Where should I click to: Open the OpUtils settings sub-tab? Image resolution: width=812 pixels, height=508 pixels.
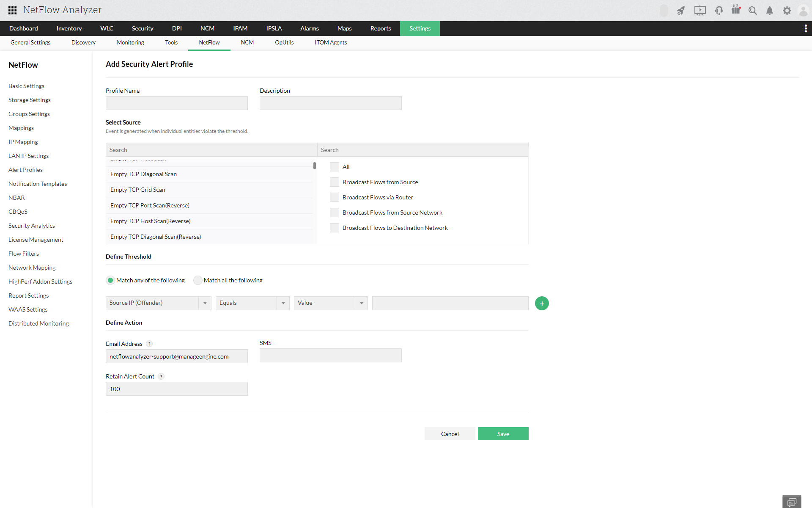click(284, 42)
